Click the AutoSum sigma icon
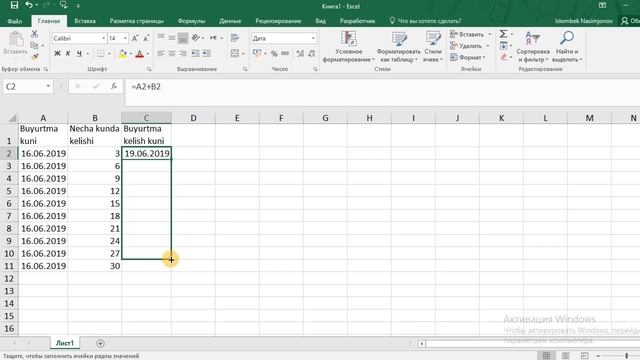640x360 pixels. click(503, 34)
